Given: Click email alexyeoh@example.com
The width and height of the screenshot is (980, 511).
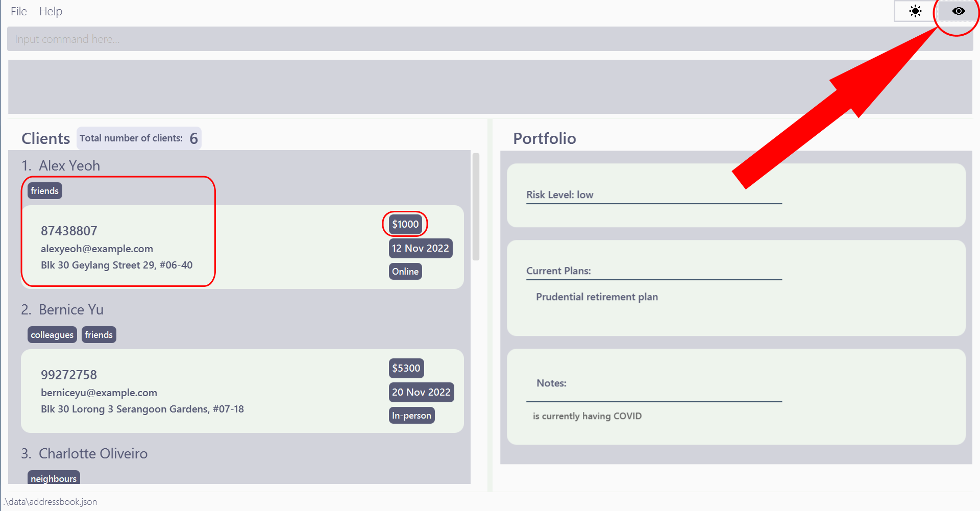Looking at the screenshot, I should [x=97, y=249].
